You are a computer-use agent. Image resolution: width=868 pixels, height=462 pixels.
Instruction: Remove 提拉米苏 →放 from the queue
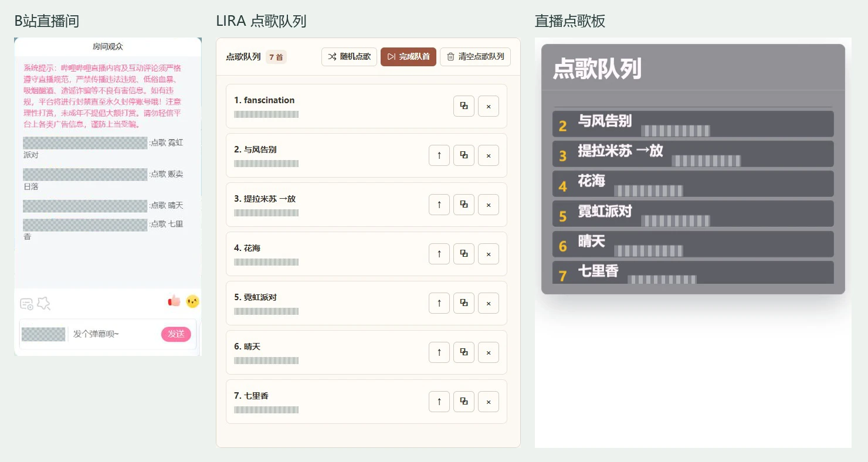489,205
